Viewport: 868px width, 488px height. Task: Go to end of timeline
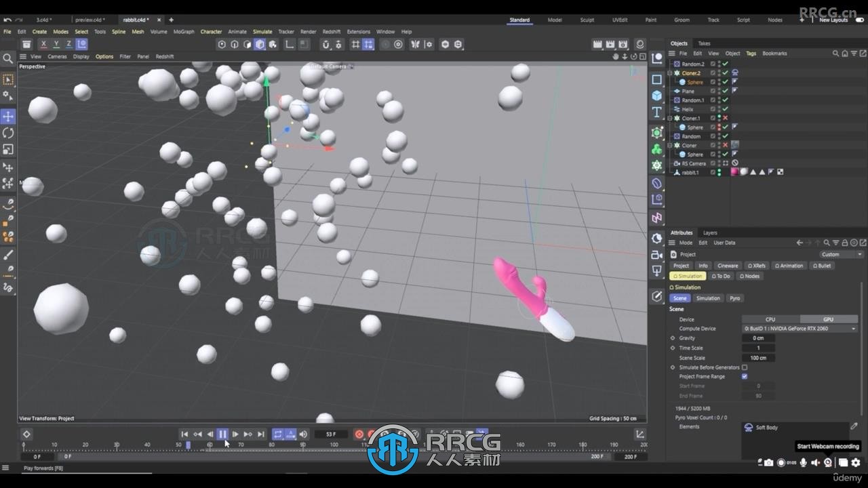tap(261, 434)
